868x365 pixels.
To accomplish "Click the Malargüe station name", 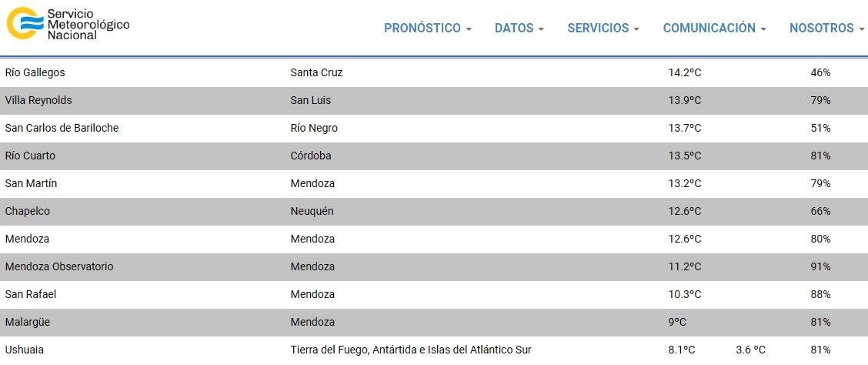I will coord(28,322).
